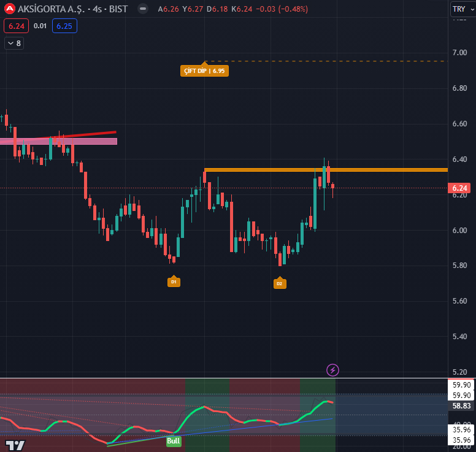Image resolution: width=476 pixels, height=452 pixels.
Task: Click the Aksigorta red logo icon
Action: tap(10, 9)
